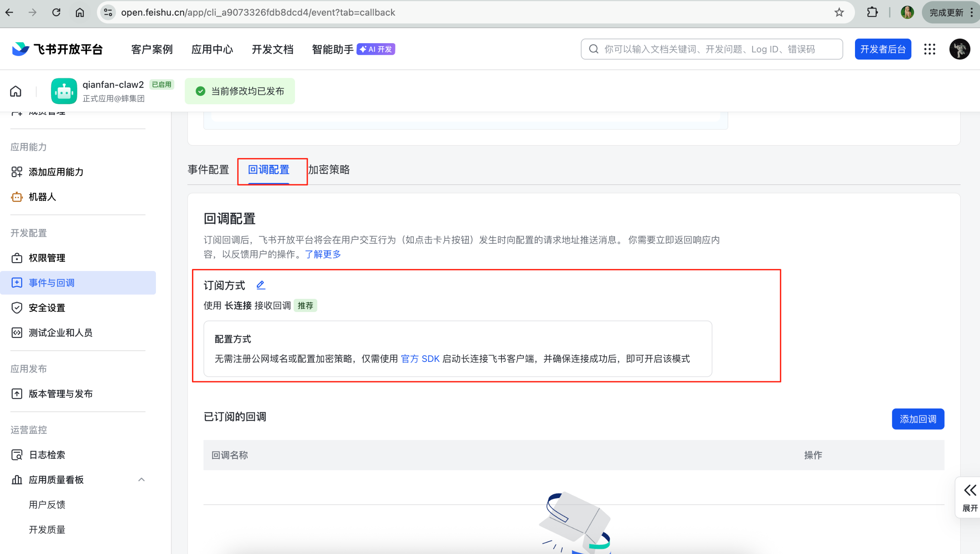
Task: Open browser extensions puzzle icon
Action: pyautogui.click(x=872, y=13)
